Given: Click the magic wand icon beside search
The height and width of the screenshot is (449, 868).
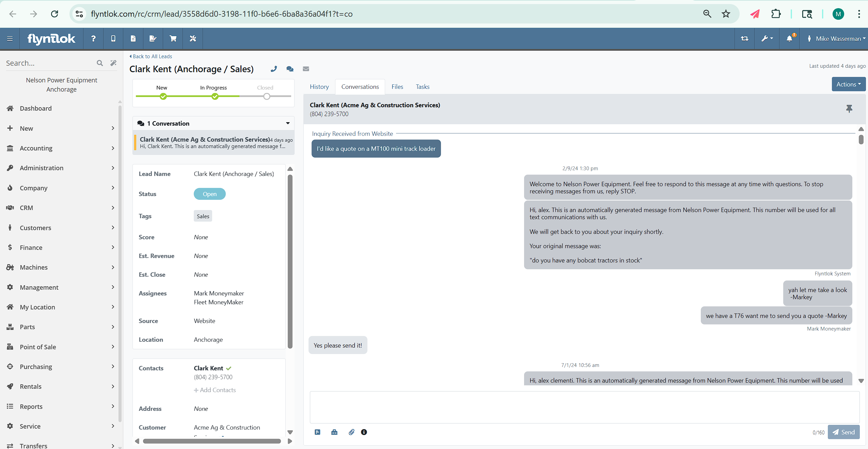Looking at the screenshot, I should [x=113, y=63].
